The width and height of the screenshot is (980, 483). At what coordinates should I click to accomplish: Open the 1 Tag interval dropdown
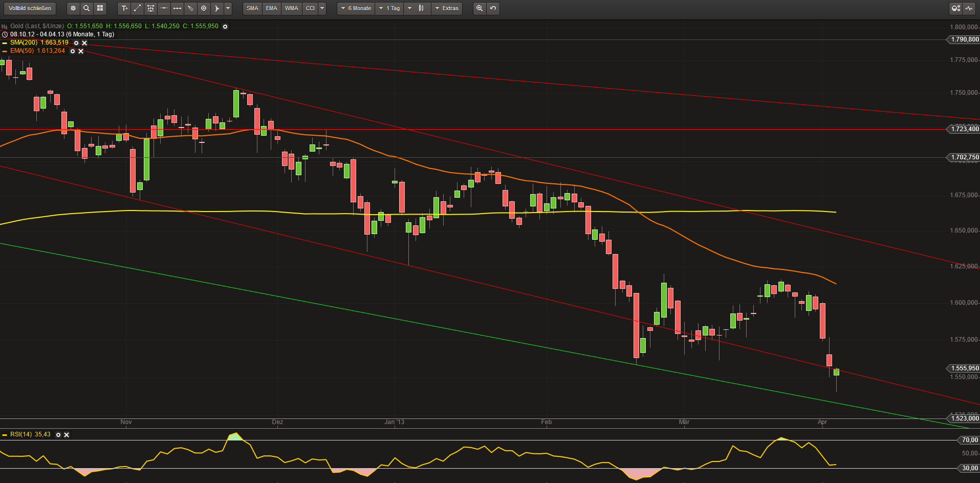(x=389, y=8)
